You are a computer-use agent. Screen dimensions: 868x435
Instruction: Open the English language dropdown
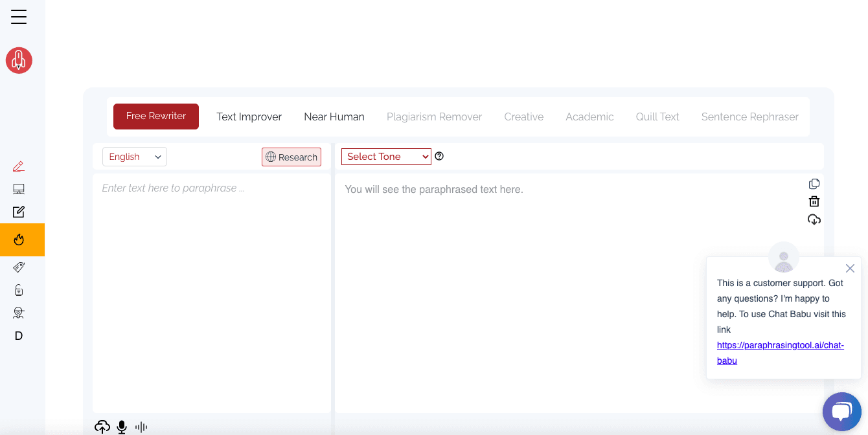click(134, 157)
